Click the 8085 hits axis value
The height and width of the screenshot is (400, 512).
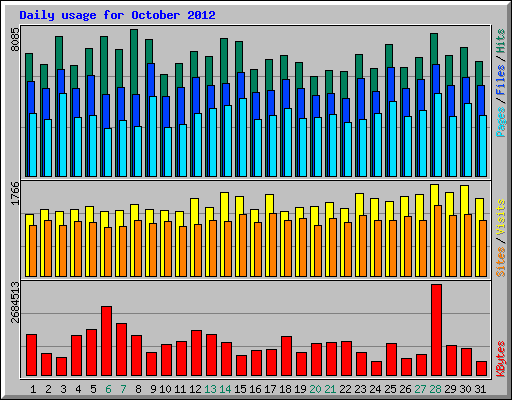point(15,40)
